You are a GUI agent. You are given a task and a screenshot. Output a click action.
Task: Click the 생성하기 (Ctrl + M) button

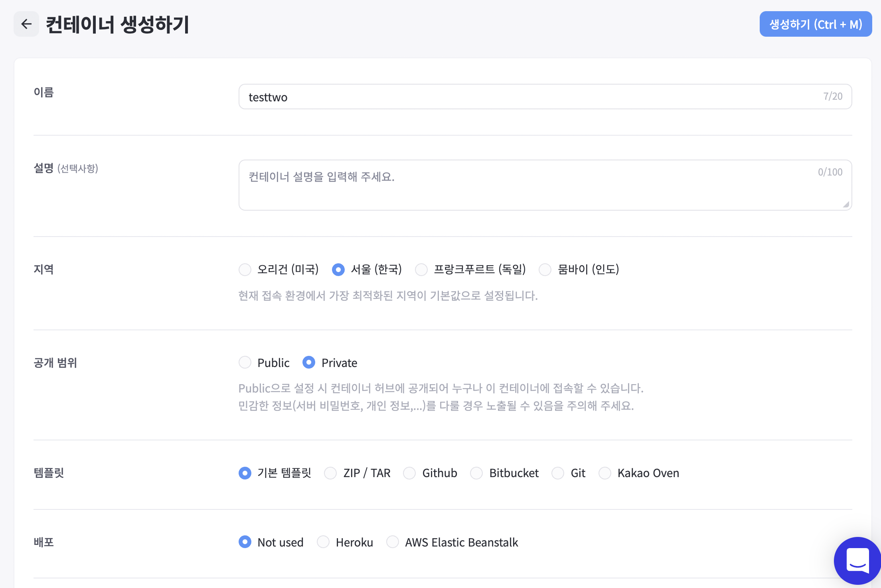pyautogui.click(x=816, y=24)
